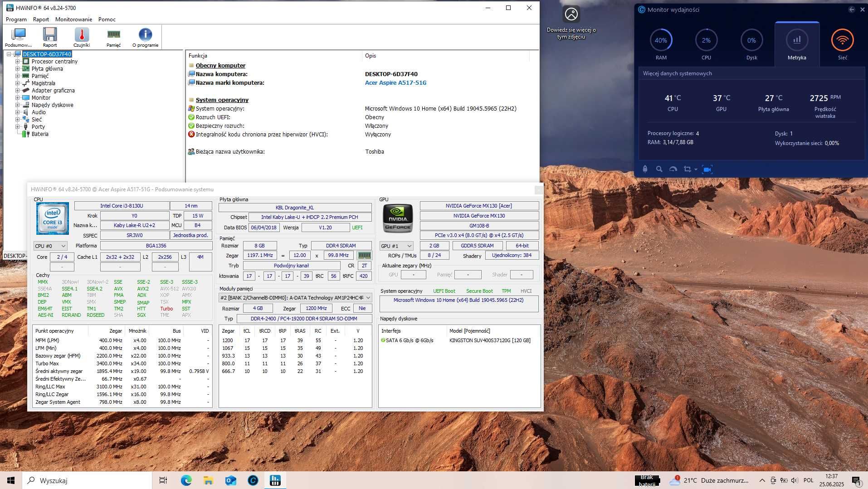Click the Windows Start button
868x489 pixels.
pos(11,480)
